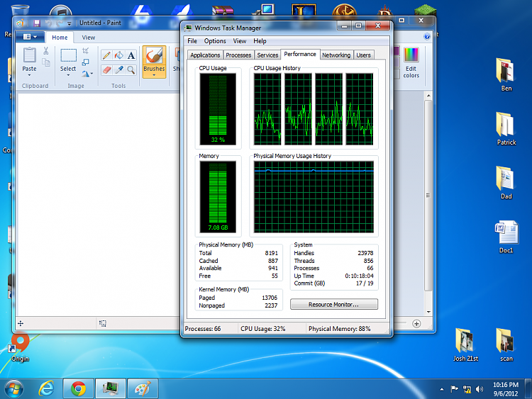Show hidden system tray icons arrow
Viewport: 532px width, 399px height.
coord(442,390)
